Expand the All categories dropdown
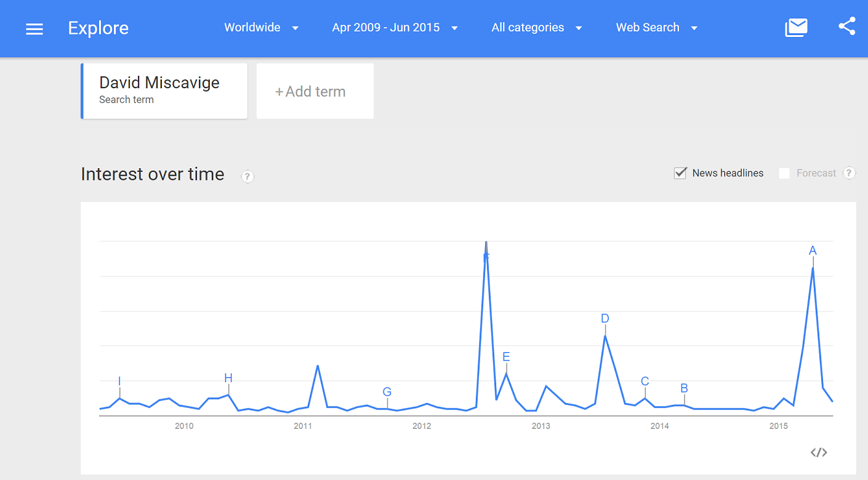This screenshot has height=480, width=868. pos(536,28)
